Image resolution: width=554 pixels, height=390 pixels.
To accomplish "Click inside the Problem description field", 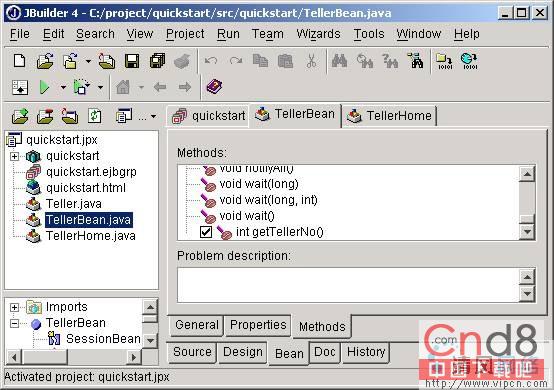I will [x=348, y=285].
